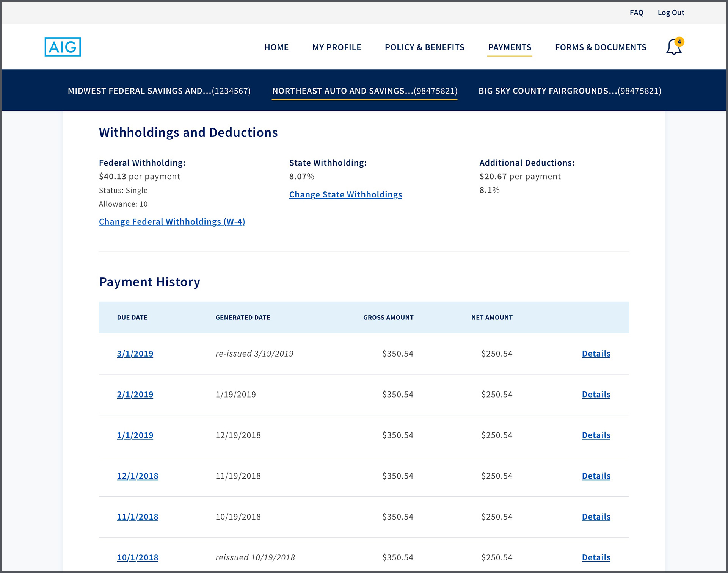The height and width of the screenshot is (573, 728).
Task: Click the GENERATED DATE column header
Action: pos(243,318)
